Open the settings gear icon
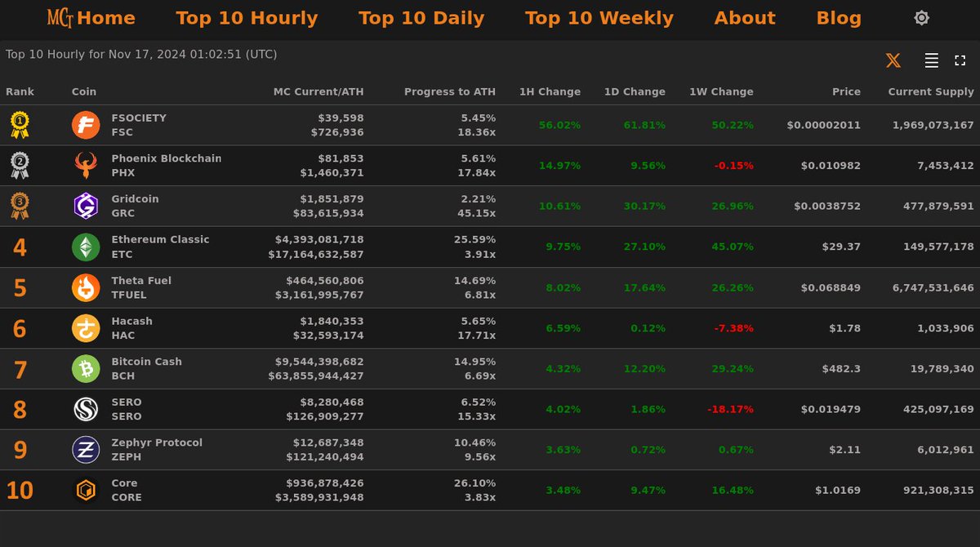The image size is (980, 547). [x=921, y=18]
